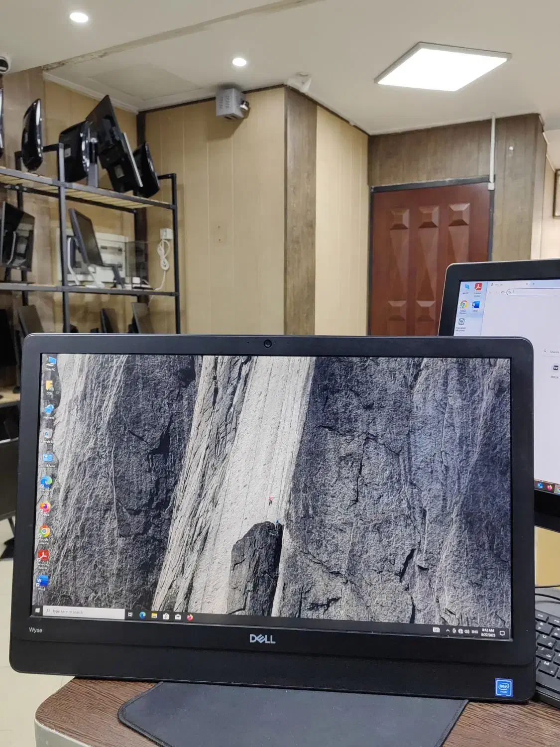560x747 pixels.
Task: Open the Network desktop icon
Action: click(x=49, y=411)
